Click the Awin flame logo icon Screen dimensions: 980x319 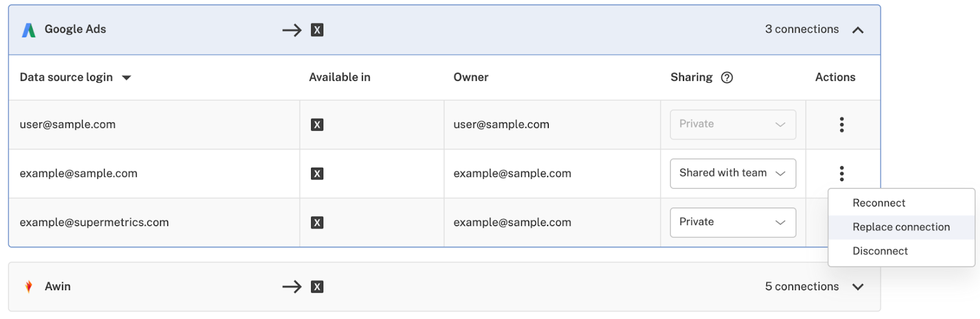click(29, 287)
